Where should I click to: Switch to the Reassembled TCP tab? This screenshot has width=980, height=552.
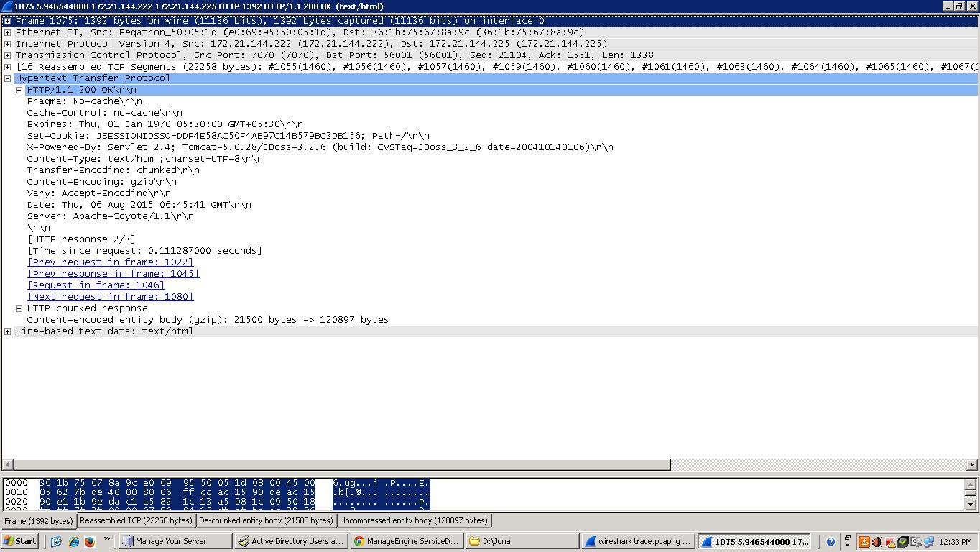(136, 520)
